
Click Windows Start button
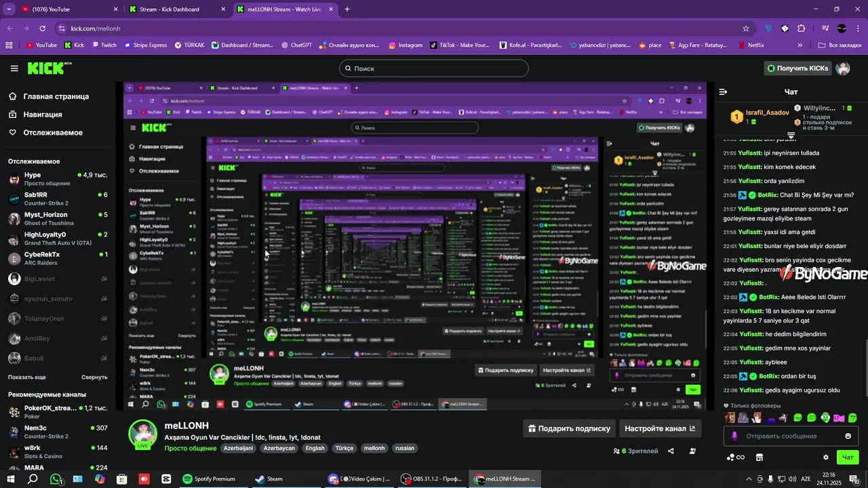[12, 479]
